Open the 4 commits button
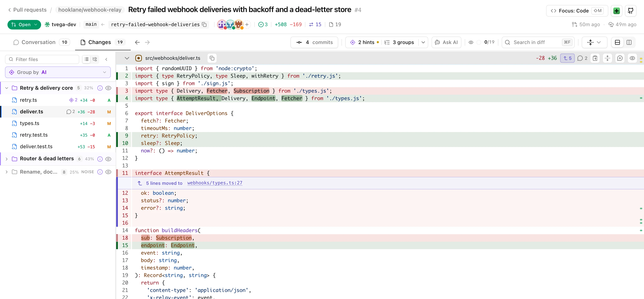Screen dimensions: 644x299 pyautogui.click(x=314, y=42)
